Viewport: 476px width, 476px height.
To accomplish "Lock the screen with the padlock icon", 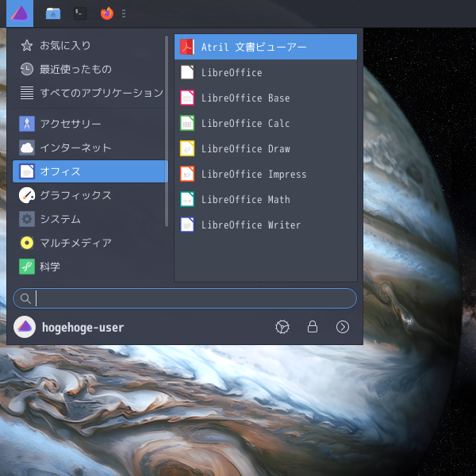I will (x=313, y=327).
